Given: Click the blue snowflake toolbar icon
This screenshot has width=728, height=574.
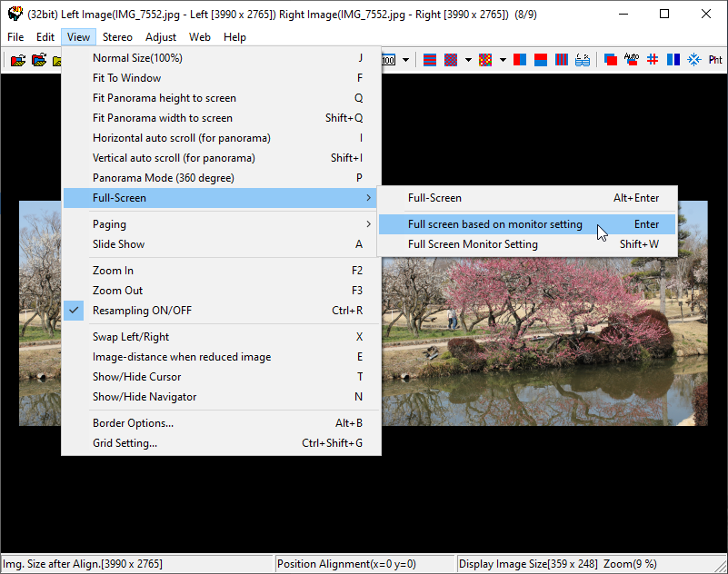Looking at the screenshot, I should pos(694,60).
